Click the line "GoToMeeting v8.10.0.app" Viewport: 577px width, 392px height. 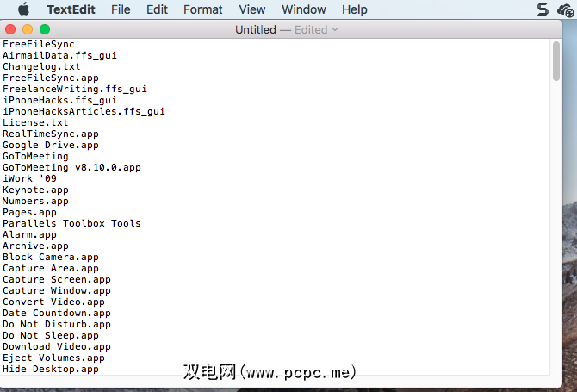point(71,167)
